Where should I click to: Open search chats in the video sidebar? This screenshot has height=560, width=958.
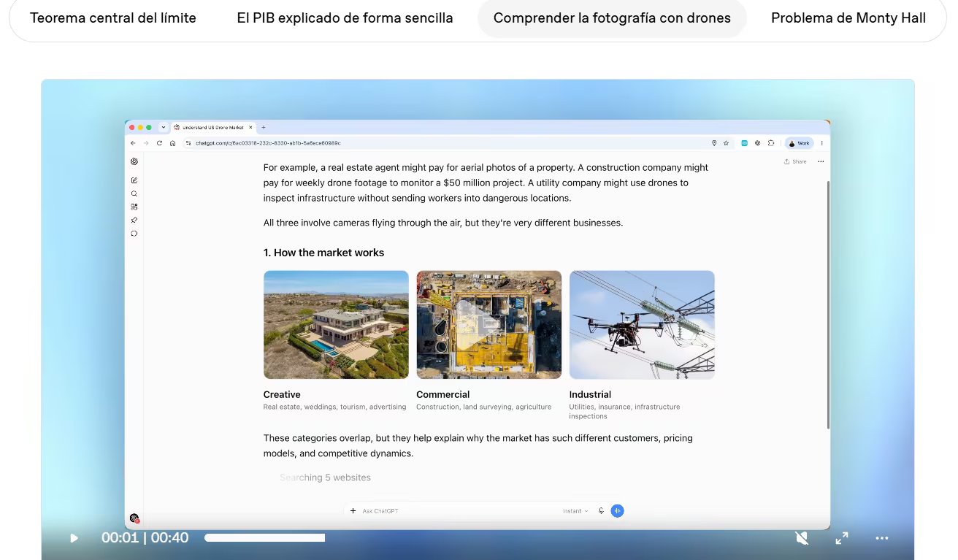(134, 193)
